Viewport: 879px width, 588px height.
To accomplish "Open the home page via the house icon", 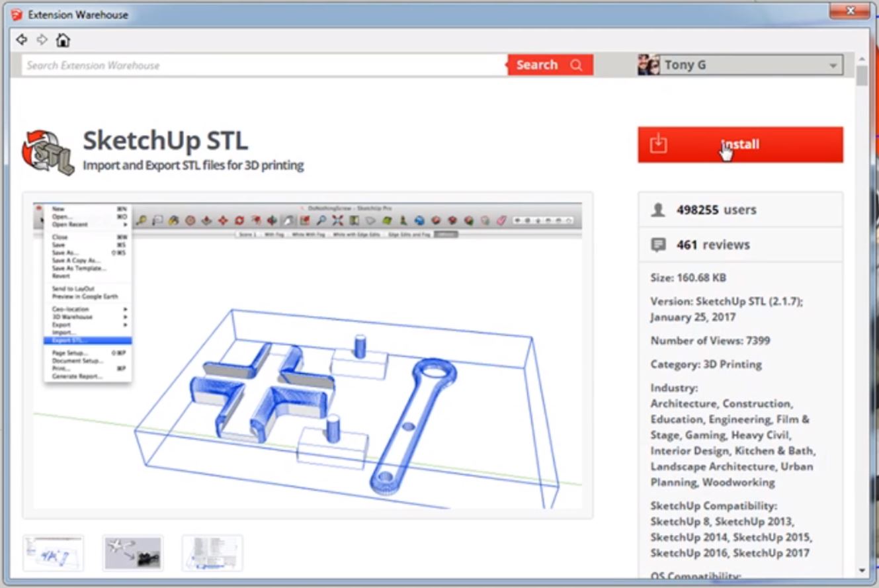I will pyautogui.click(x=63, y=40).
